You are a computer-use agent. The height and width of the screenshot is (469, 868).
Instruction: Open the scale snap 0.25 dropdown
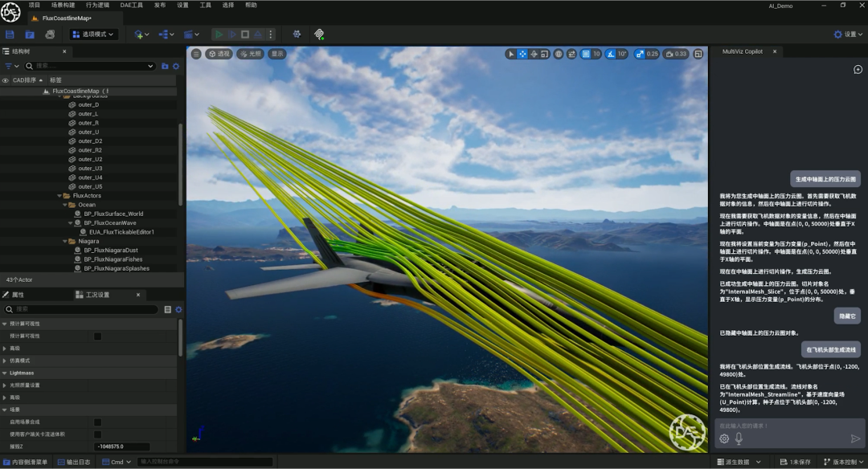click(652, 54)
